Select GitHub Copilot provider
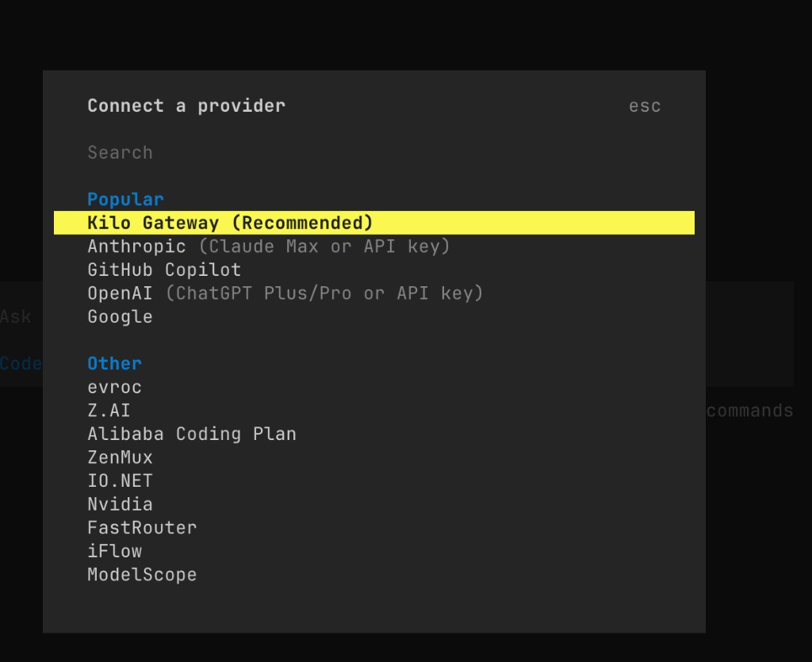 [374, 270]
